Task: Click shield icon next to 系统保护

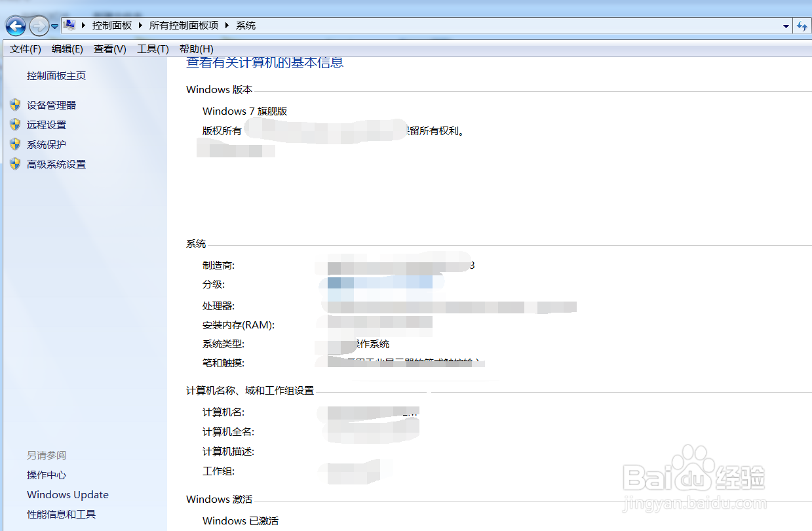Action: pos(15,144)
